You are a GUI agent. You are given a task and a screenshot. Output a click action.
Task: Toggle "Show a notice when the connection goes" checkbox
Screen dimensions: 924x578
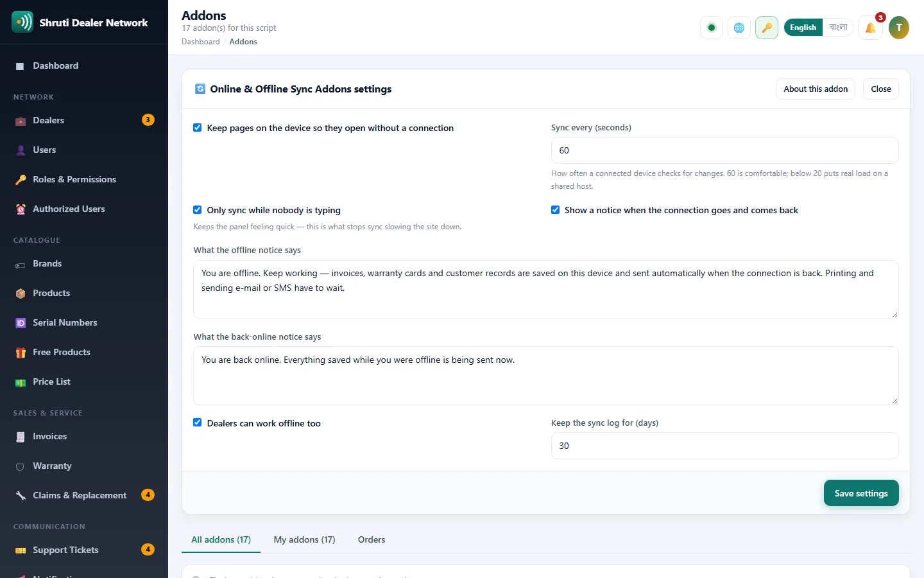click(x=555, y=210)
